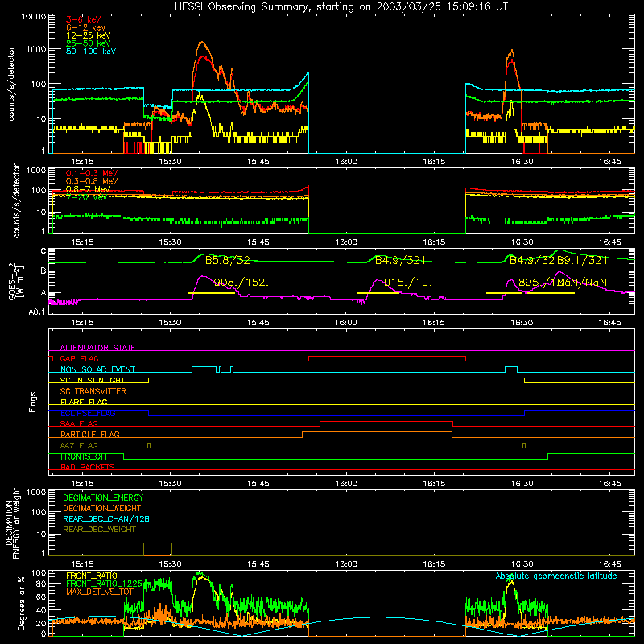Click the BAD PACKETS flag label
644x644 pixels.
tap(88, 467)
